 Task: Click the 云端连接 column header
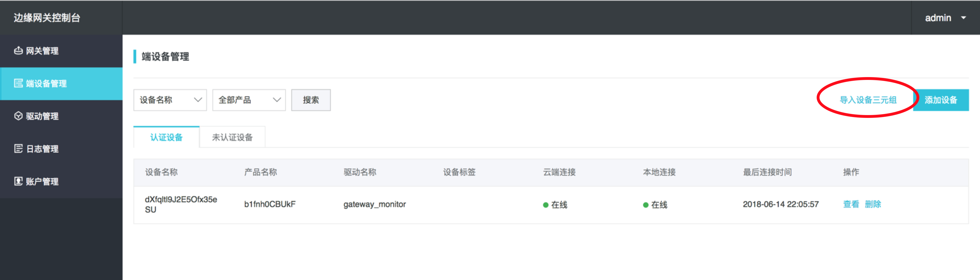click(x=559, y=172)
